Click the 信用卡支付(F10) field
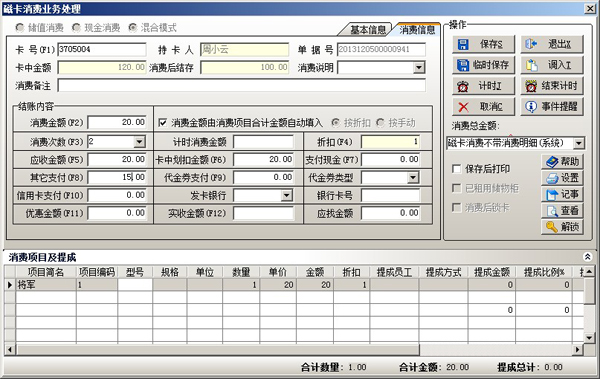The width and height of the screenshot is (600, 379). (x=117, y=196)
